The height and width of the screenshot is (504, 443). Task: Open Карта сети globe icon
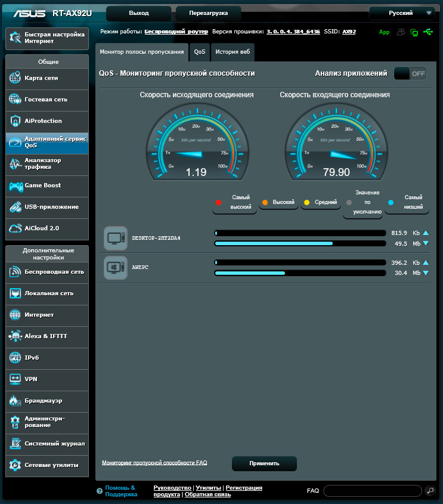tap(15, 78)
